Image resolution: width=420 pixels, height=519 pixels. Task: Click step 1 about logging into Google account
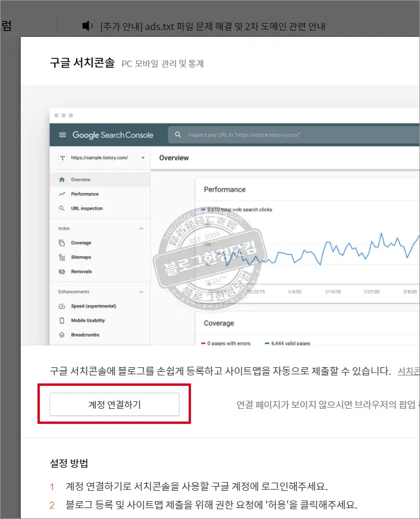[196, 486]
